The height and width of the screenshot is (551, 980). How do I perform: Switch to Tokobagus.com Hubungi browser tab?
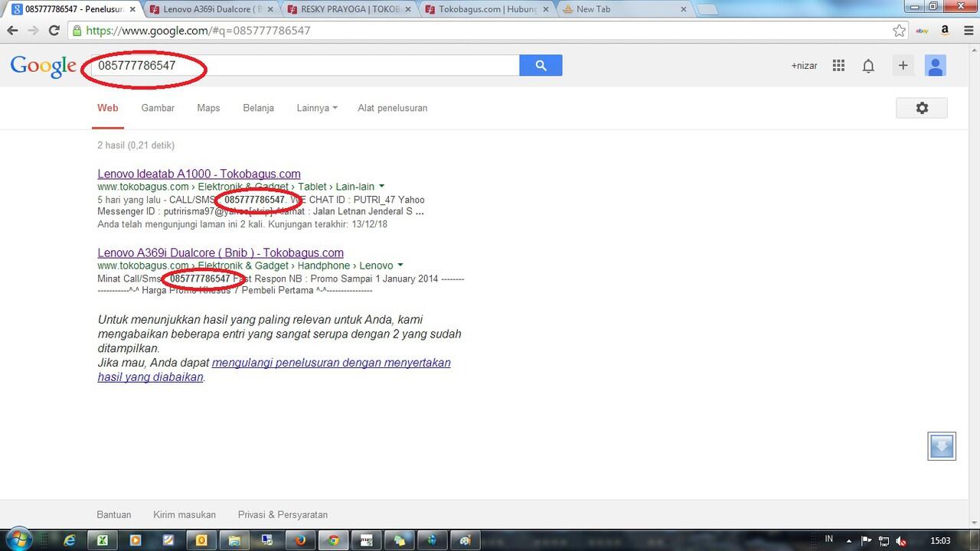486,9
